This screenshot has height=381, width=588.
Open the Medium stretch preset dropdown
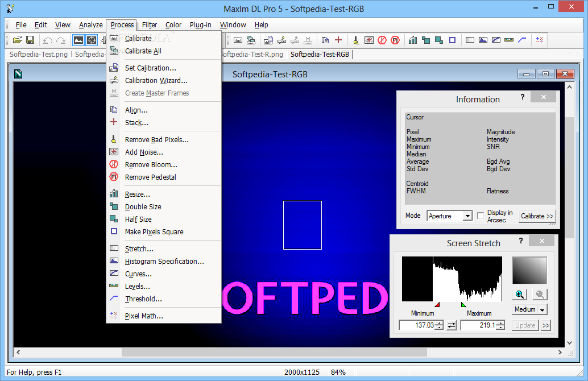543,310
